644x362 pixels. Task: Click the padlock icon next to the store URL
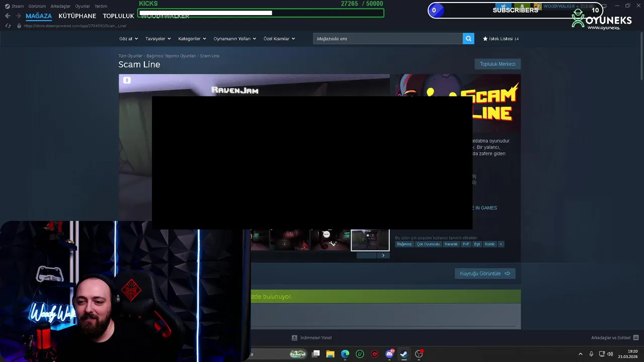[19, 26]
